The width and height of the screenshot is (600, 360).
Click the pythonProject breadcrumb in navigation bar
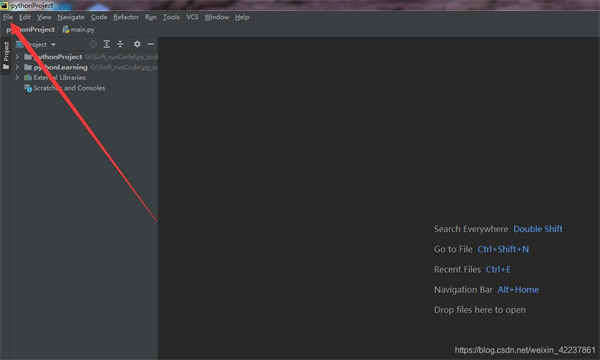pos(30,29)
